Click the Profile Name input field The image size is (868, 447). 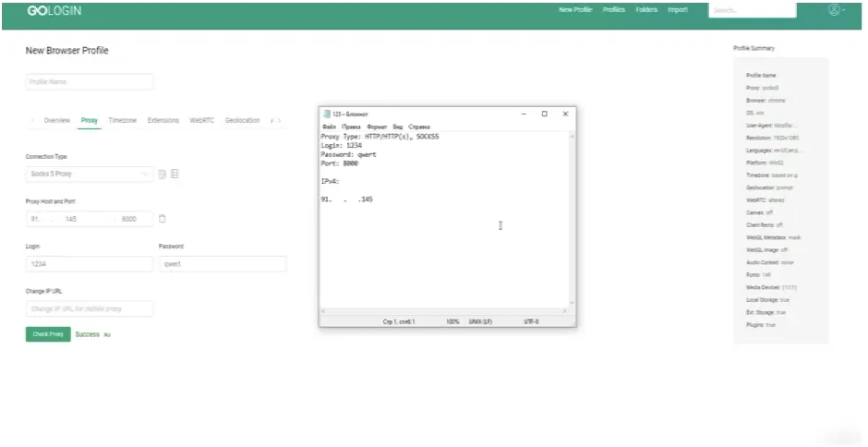click(89, 82)
